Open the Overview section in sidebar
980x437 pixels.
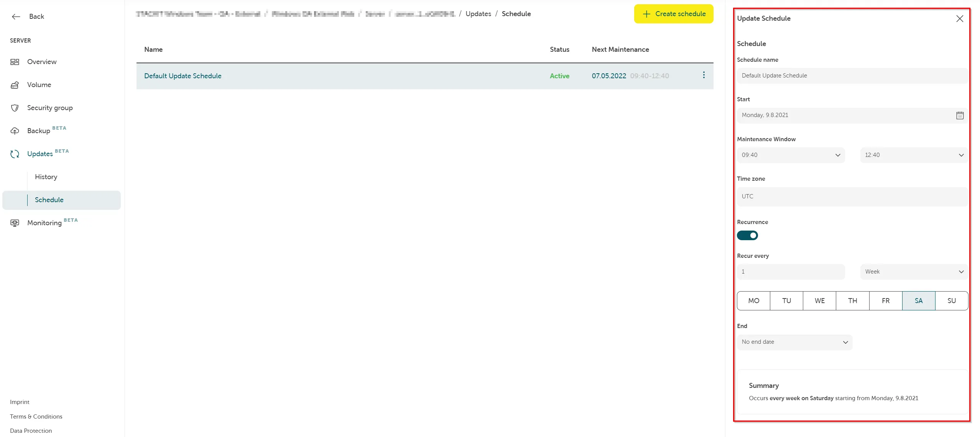(42, 61)
